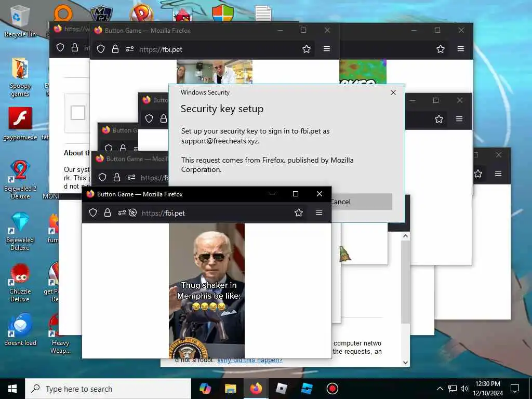Click the tracking protection shield in front Button Game window
The image size is (532, 399).
[93, 212]
